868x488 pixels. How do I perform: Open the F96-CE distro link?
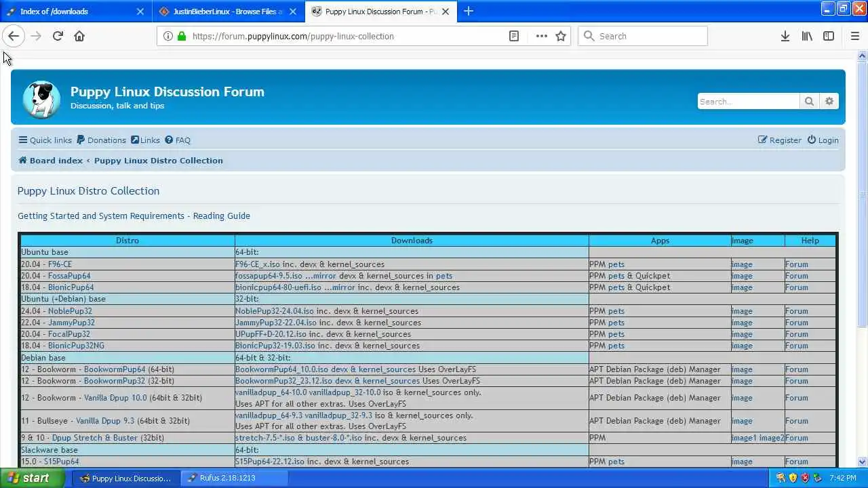coord(60,264)
